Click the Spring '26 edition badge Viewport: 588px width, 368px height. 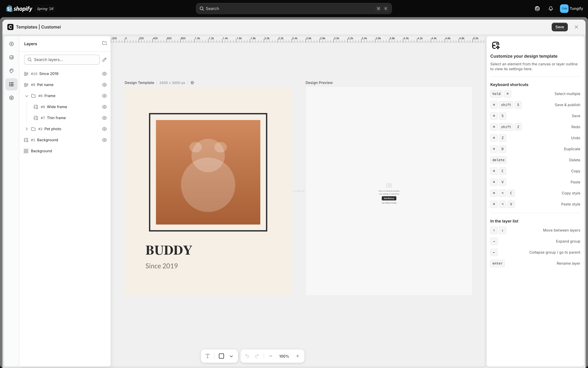[x=45, y=9]
